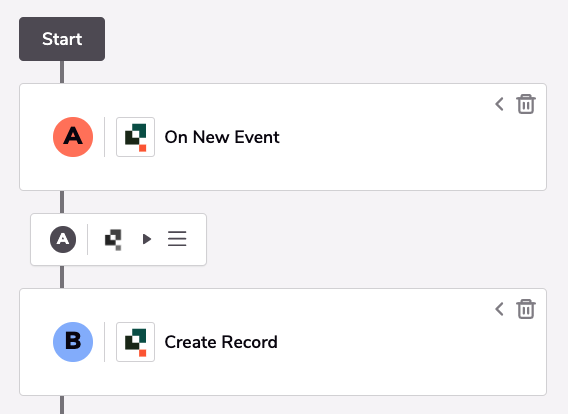The image size is (568, 414).
Task: Click the orange A badge
Action: (73, 137)
